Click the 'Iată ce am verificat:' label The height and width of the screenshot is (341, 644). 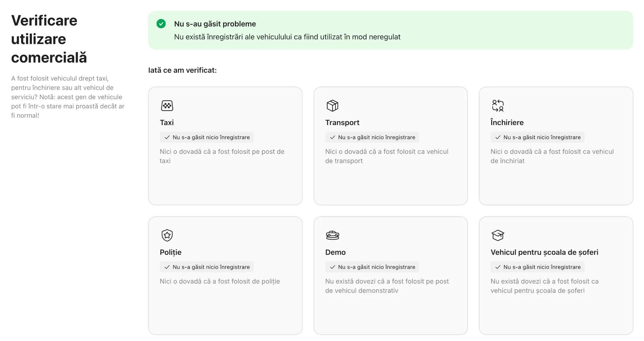click(x=182, y=70)
